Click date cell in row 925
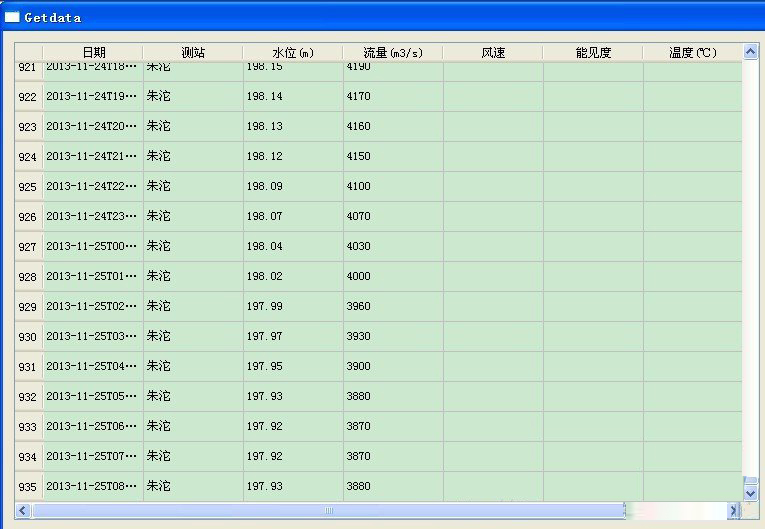 point(92,187)
